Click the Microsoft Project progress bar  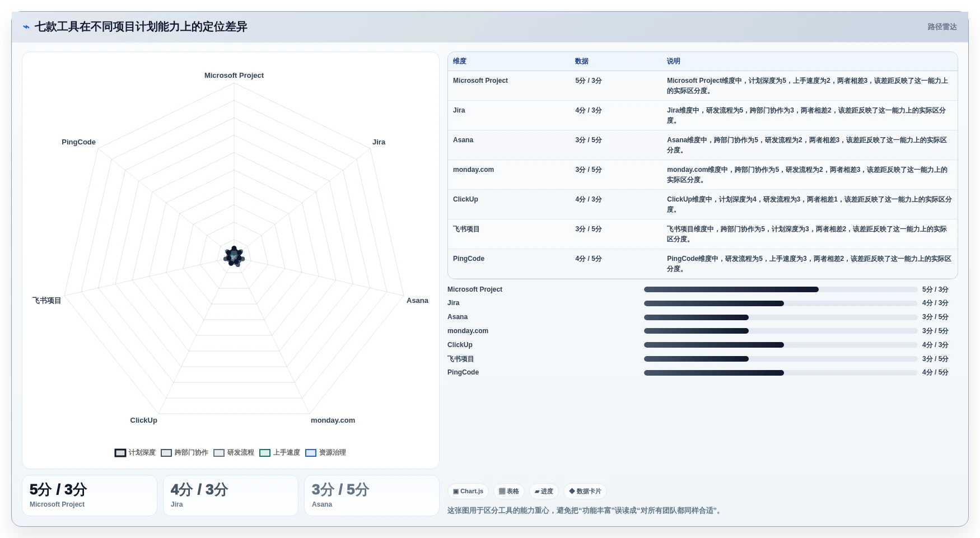(781, 290)
